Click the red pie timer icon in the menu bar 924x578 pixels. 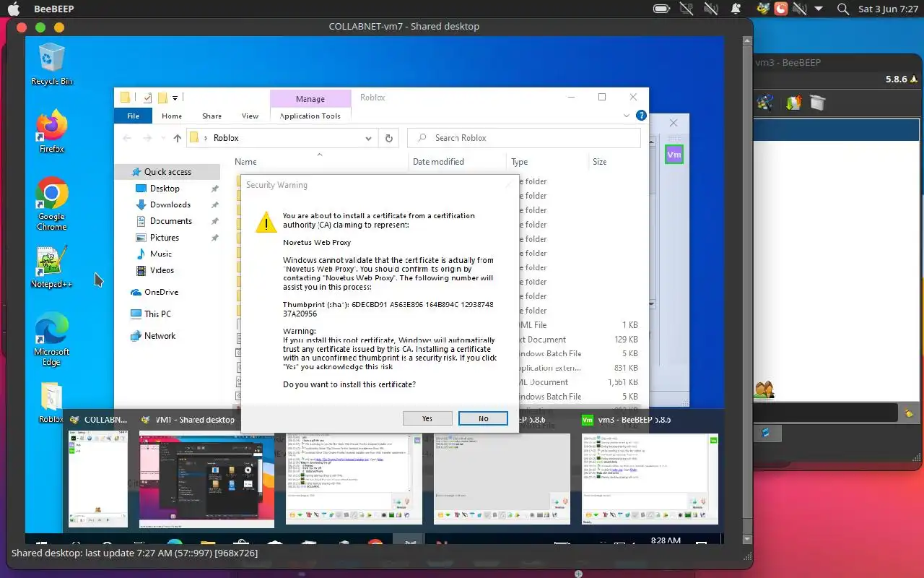pos(781,9)
